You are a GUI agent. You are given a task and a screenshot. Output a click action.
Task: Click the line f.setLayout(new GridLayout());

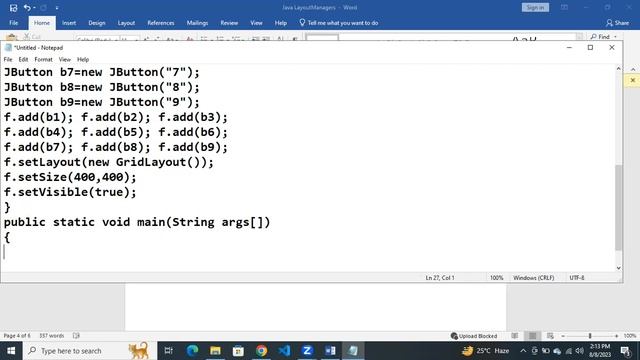pyautogui.click(x=109, y=162)
